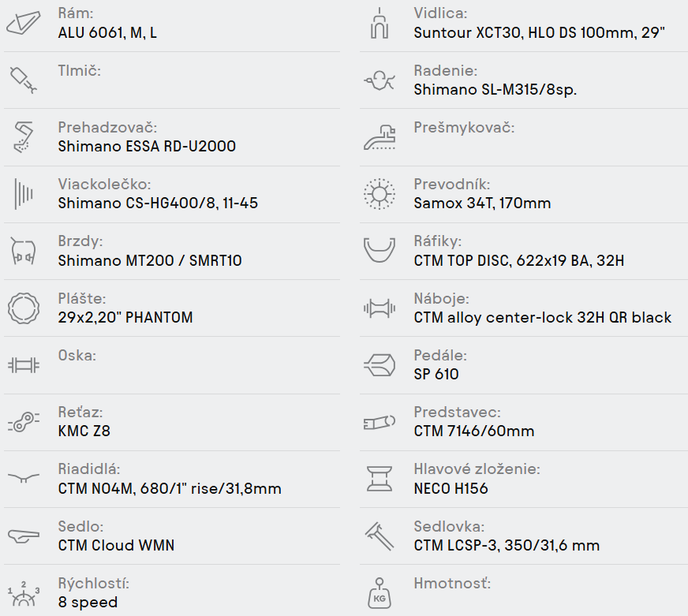Click the value 'Shimano CS-HG400/8, 11-45'
Screen dimensions: 688x616
(158, 203)
